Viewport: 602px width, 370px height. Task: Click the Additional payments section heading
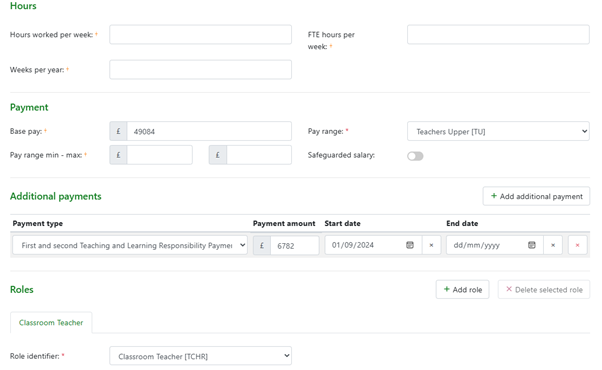56,196
